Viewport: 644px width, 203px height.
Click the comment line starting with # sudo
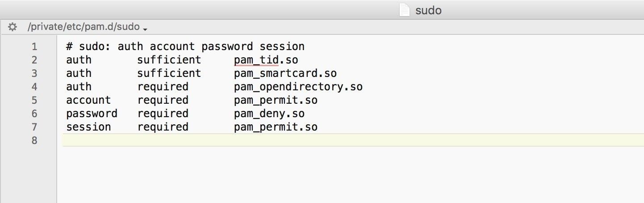(x=185, y=47)
